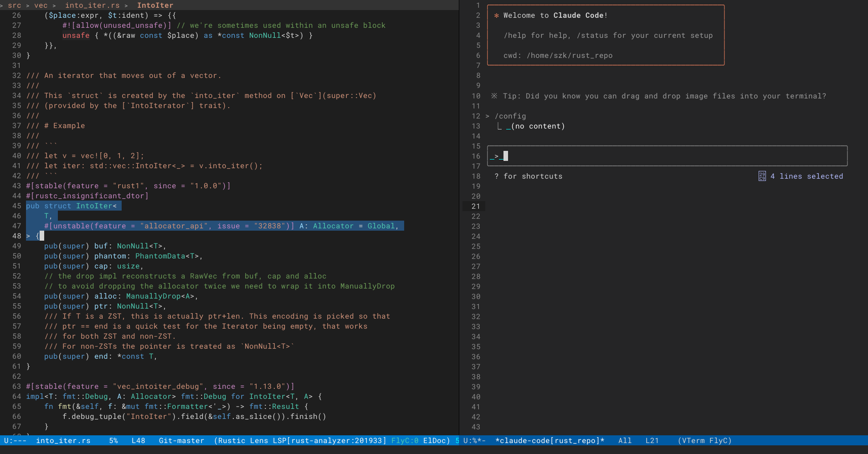Click "#[rustc_insignificant_dtor]" attribute line

(87, 196)
